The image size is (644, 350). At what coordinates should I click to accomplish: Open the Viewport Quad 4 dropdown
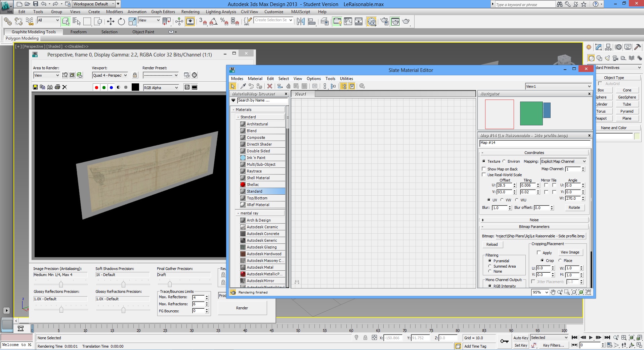click(x=110, y=75)
